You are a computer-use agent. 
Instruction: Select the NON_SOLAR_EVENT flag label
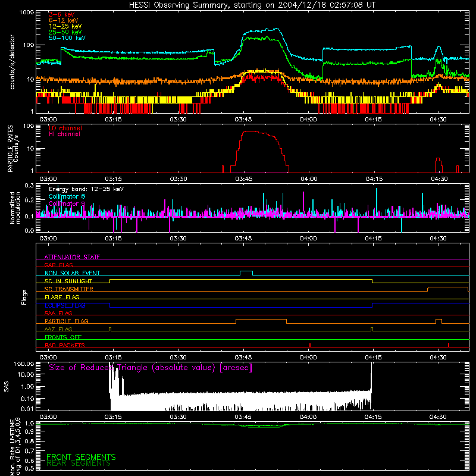click(72, 273)
